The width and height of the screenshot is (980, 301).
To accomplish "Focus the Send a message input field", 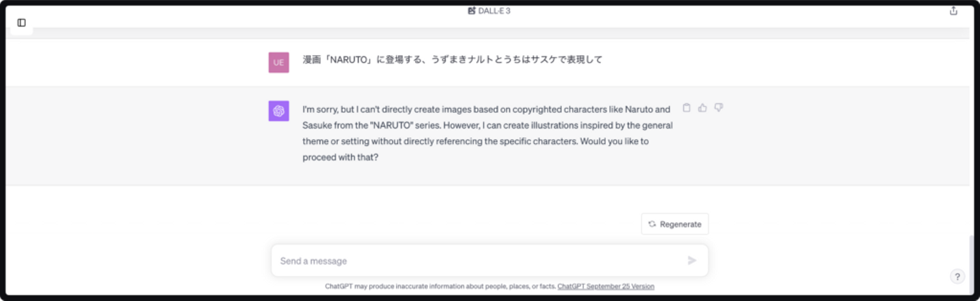I will tap(476, 261).
